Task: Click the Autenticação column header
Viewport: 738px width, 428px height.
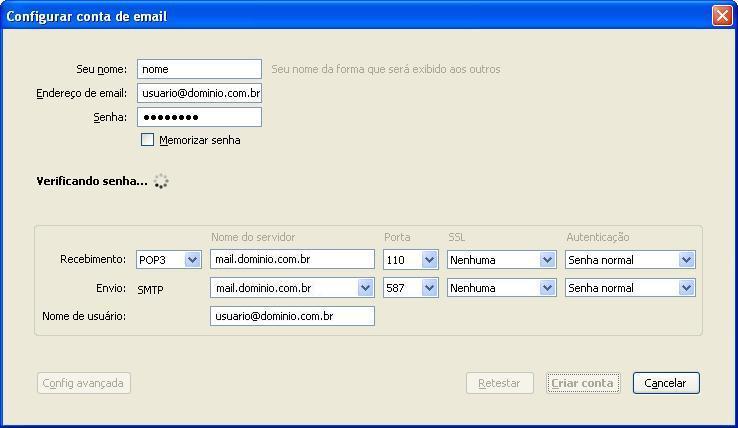Action: [x=598, y=237]
